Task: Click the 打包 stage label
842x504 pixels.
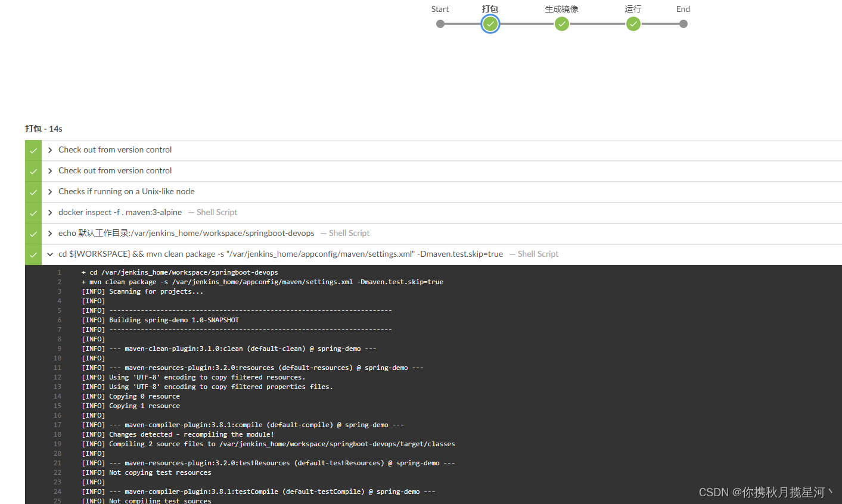Action: coord(490,9)
